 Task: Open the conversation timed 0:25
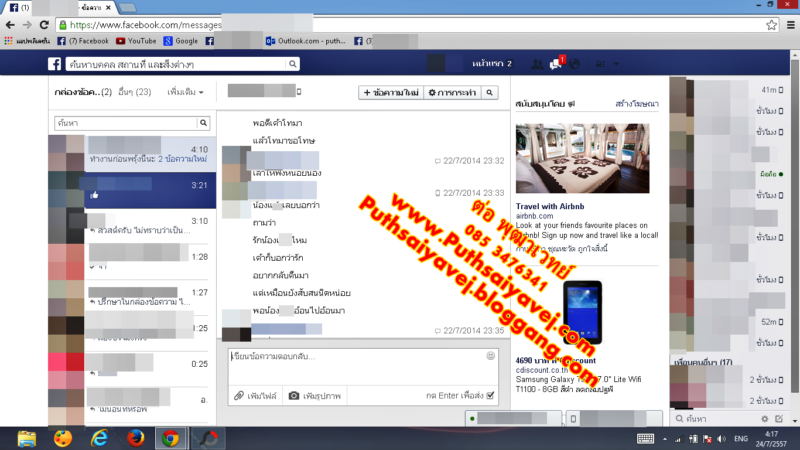132,368
